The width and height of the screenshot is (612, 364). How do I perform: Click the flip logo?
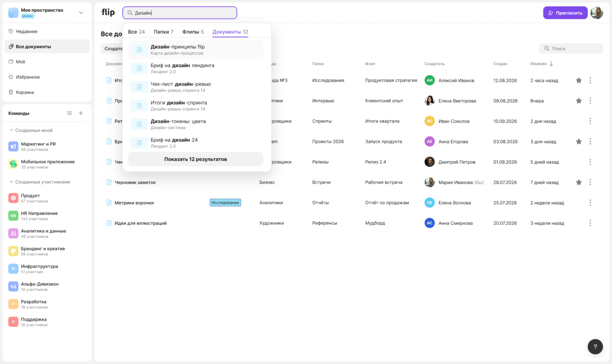point(108,13)
